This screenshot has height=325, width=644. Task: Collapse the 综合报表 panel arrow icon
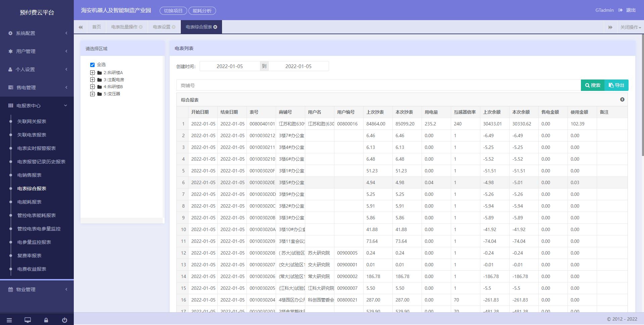click(x=622, y=100)
